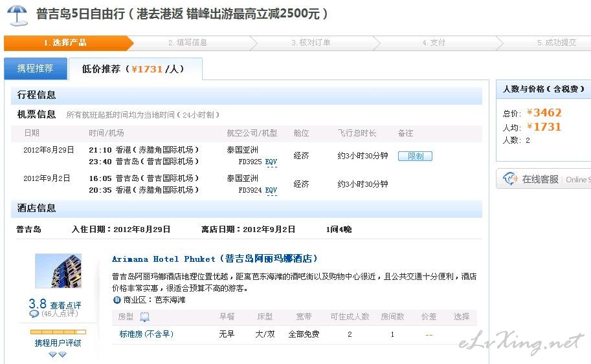The width and height of the screenshot is (591, 364).
Task: Click flight number FD3925
Action: 251,162
